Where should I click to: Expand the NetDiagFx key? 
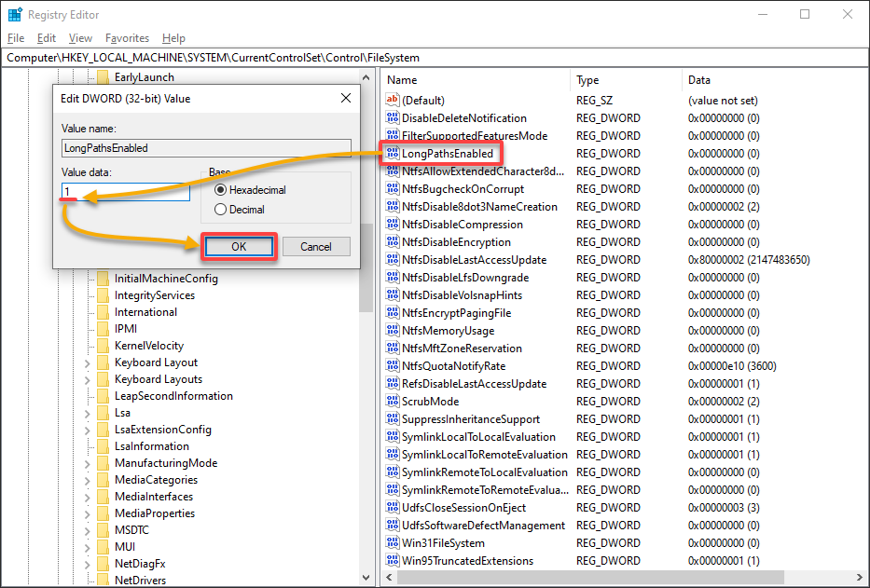pos(87,564)
